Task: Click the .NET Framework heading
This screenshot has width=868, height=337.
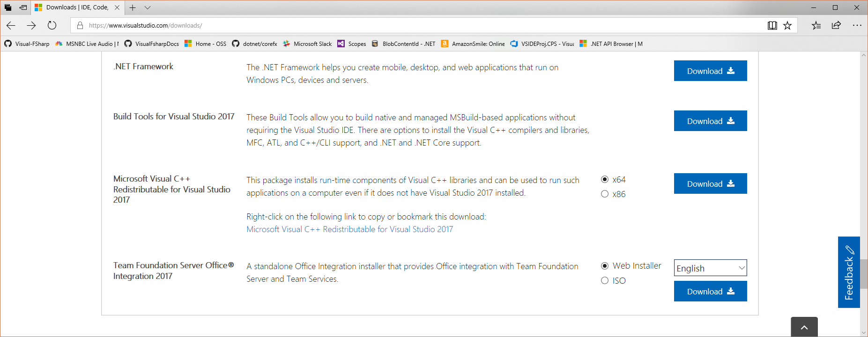Action: pyautogui.click(x=143, y=66)
